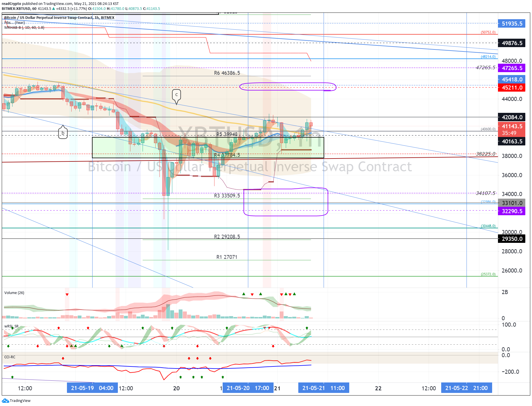532x406 pixels.
Task: Click the R3 33509.5 resistance label
Action: [227, 196]
